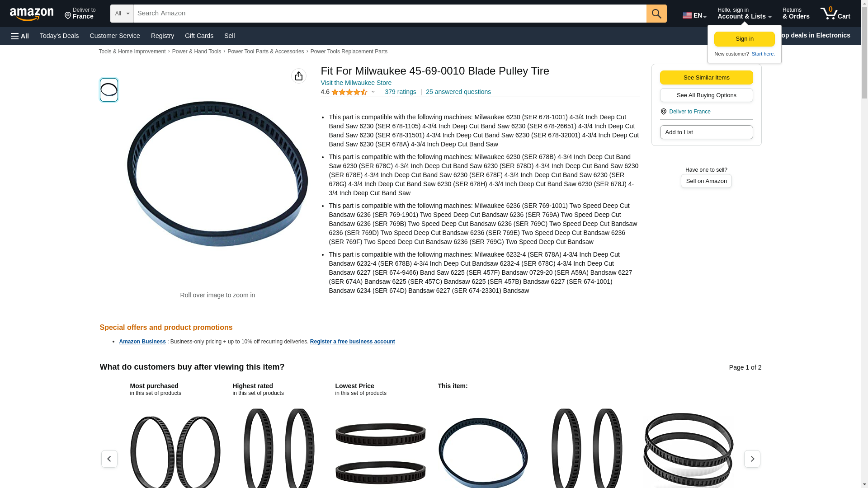Open Today's Deals in the nav bar
This screenshot has width=868, height=488.
click(x=59, y=36)
